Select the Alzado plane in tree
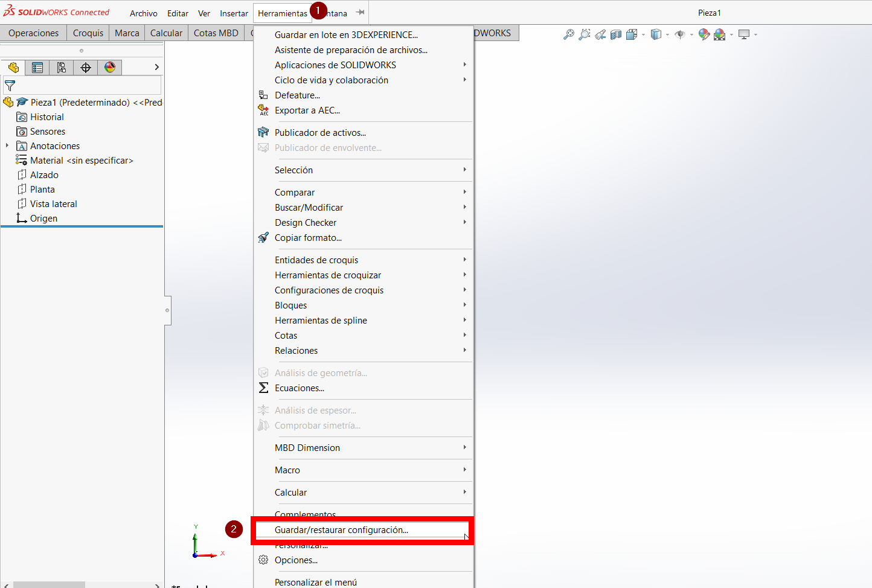 [x=44, y=175]
